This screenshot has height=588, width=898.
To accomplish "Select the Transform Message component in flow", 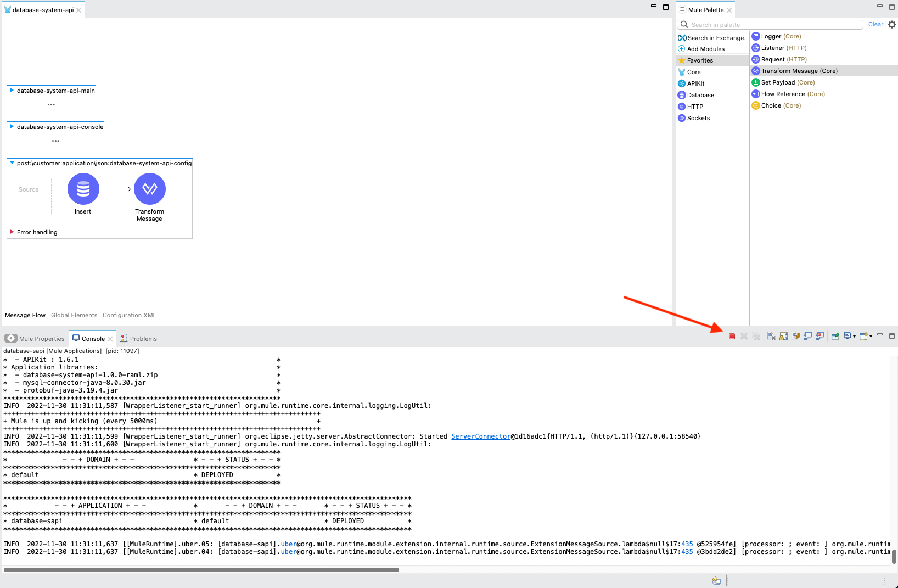I will pos(150,189).
